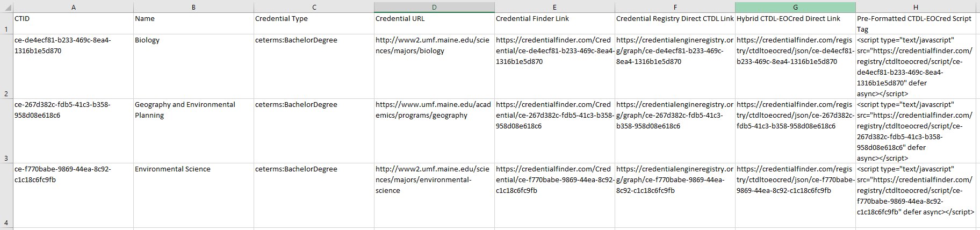
Task: Select Geography and Environmental Planning cell
Action: pyautogui.click(x=193, y=131)
